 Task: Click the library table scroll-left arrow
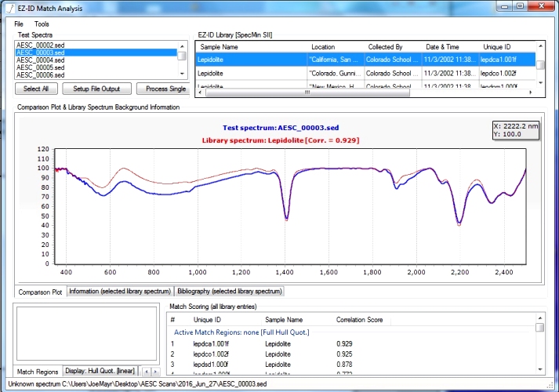(199, 93)
